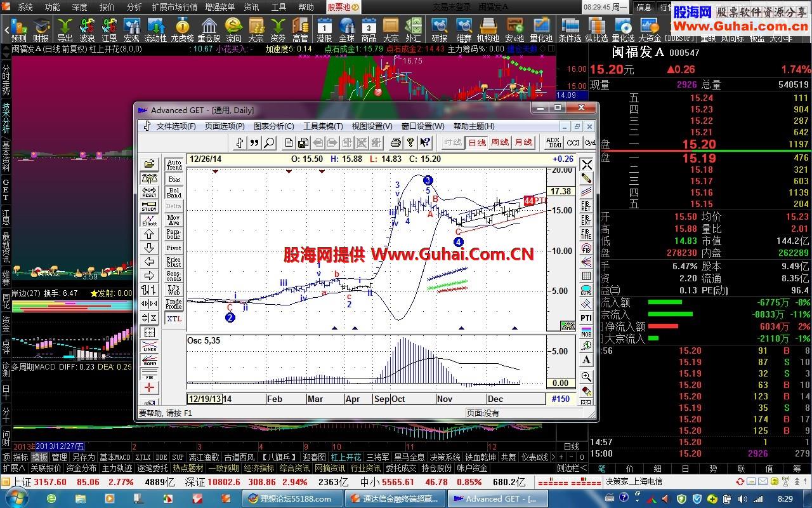
Task: Click the right arrow chart button
Action: pyautogui.click(x=149, y=276)
